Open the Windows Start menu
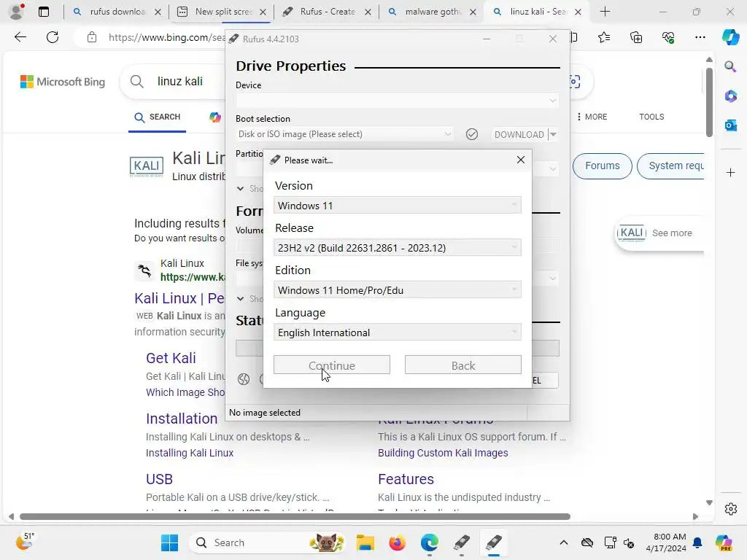747x560 pixels. click(x=169, y=542)
